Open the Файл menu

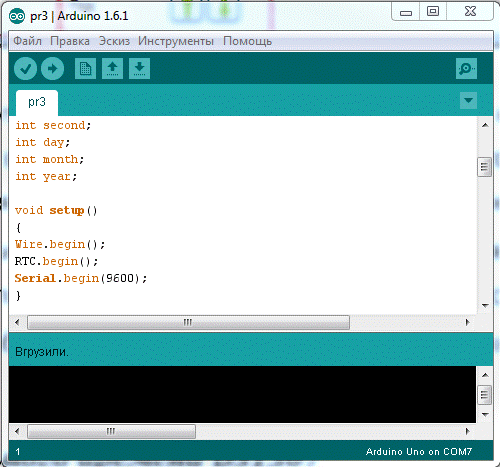tap(27, 41)
